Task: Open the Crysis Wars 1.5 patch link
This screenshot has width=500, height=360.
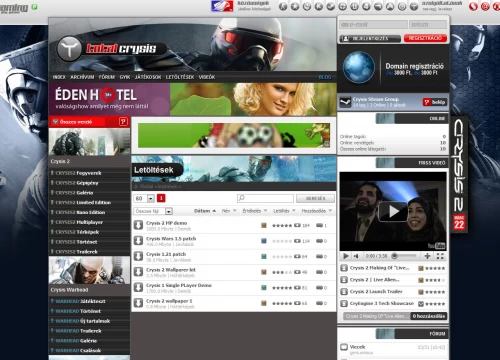Action: point(171,239)
